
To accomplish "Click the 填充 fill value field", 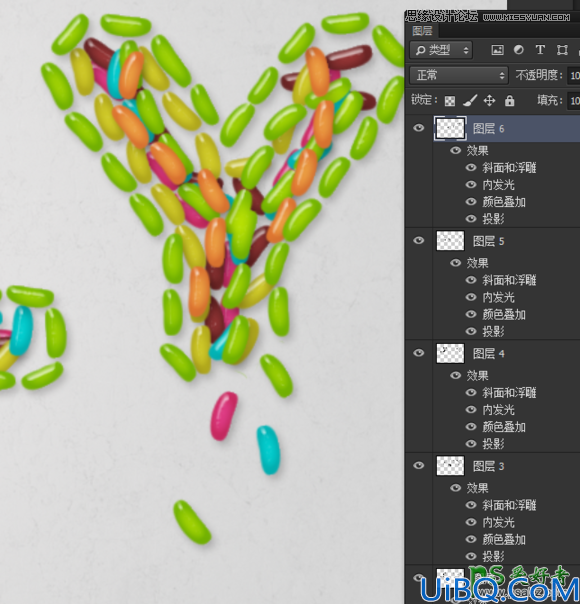I will pos(573,101).
